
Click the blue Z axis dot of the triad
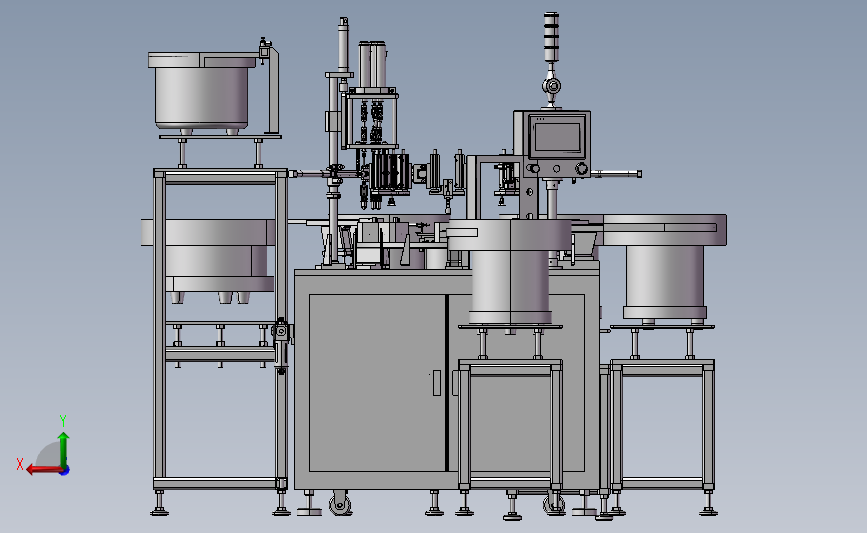coord(65,471)
